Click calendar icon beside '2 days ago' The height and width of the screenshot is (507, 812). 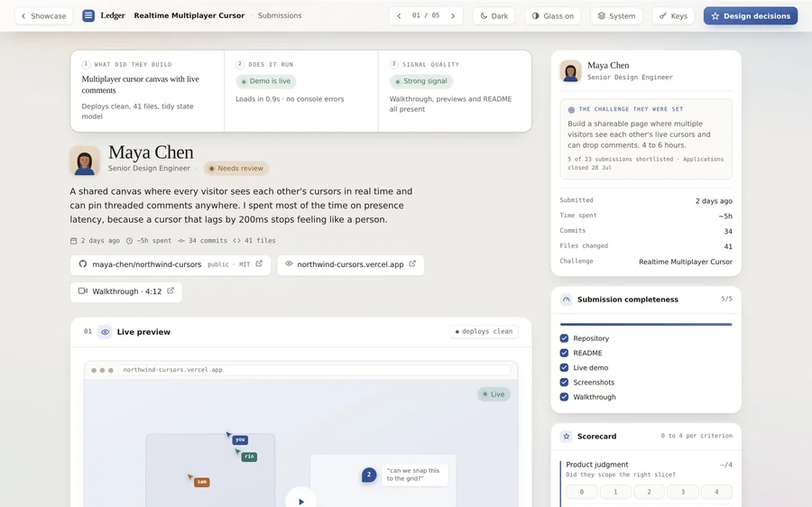(73, 241)
